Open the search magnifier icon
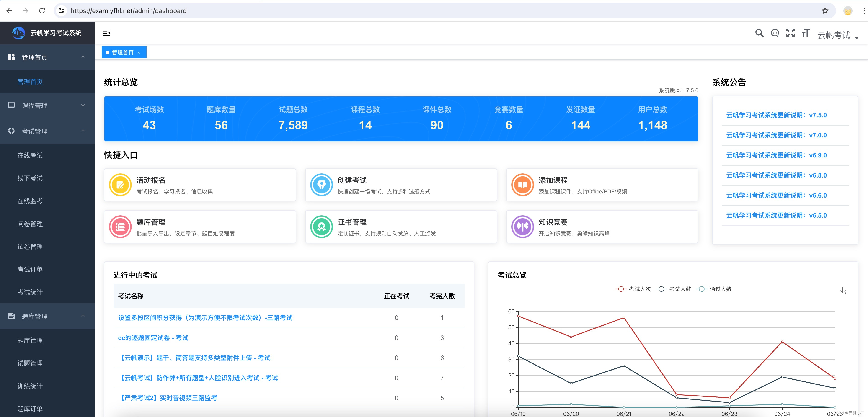The image size is (868, 417). pyautogui.click(x=759, y=33)
